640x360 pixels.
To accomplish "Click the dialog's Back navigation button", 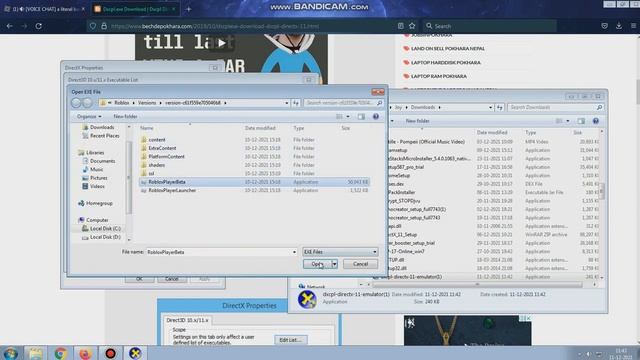I will tap(76, 103).
